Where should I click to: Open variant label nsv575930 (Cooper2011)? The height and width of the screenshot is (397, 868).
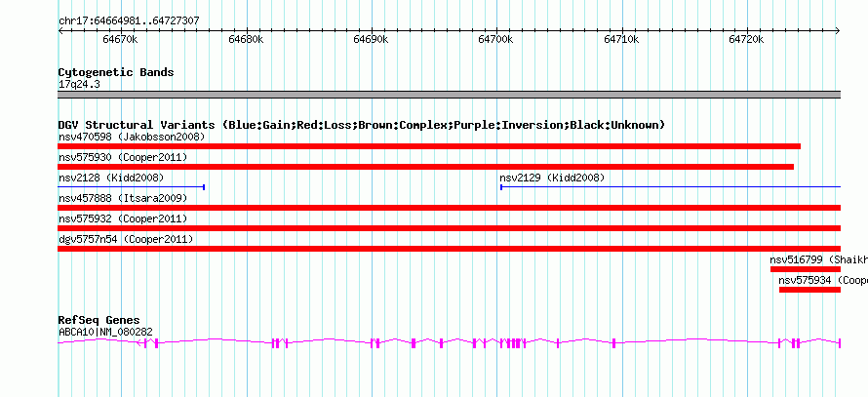point(123,158)
